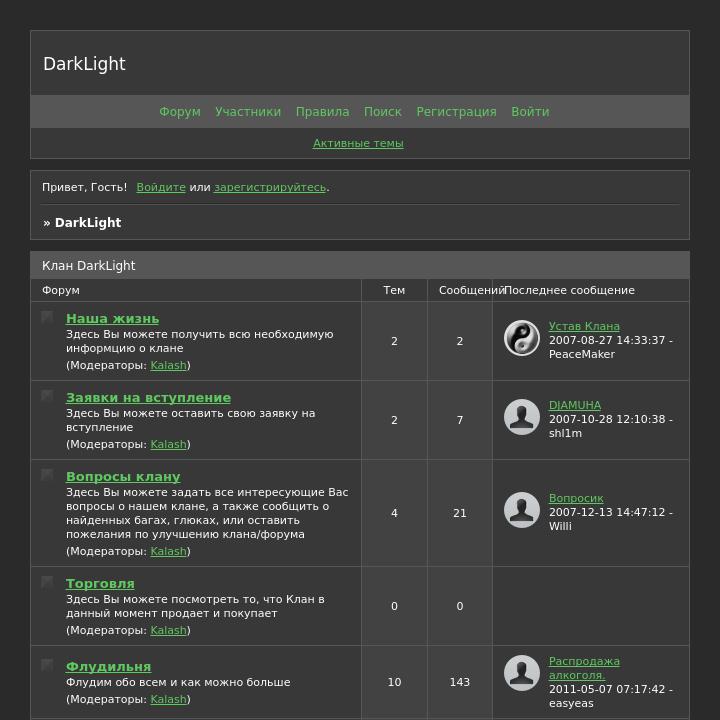Image resolution: width=720 pixels, height=720 pixels.
Task: Open the last post Распродажа алкоголя
Action: tap(584, 668)
